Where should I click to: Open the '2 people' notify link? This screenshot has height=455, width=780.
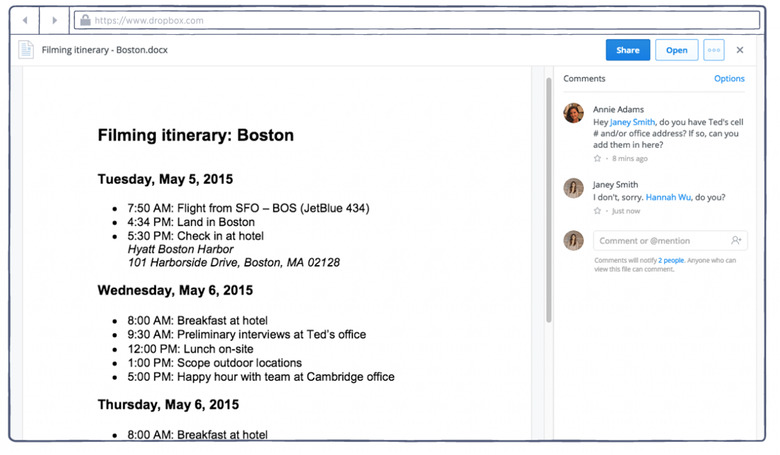[671, 260]
